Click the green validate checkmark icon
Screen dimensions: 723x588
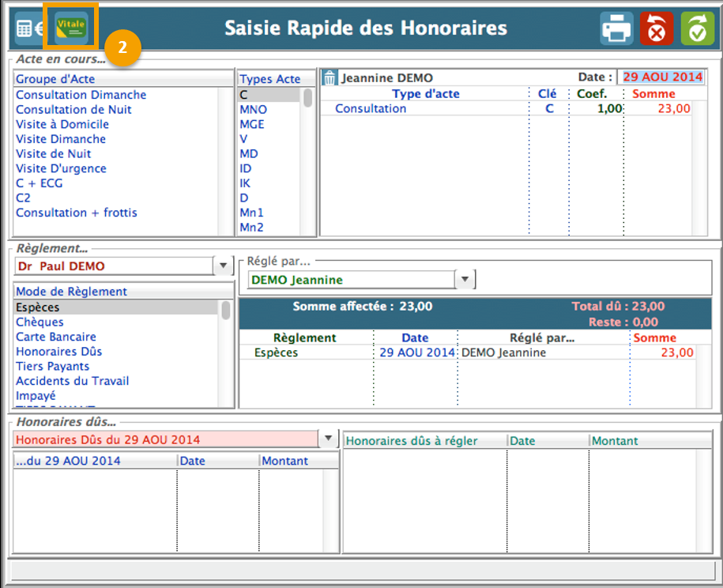click(x=697, y=29)
